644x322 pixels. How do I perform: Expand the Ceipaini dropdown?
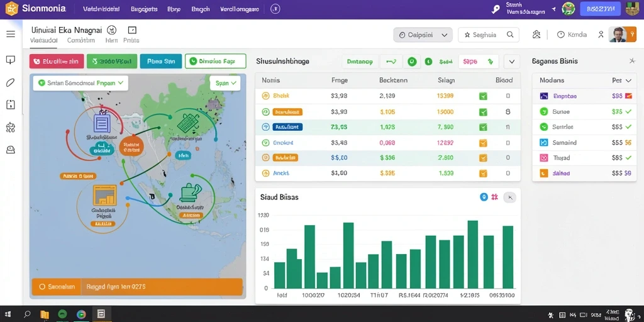point(423,35)
